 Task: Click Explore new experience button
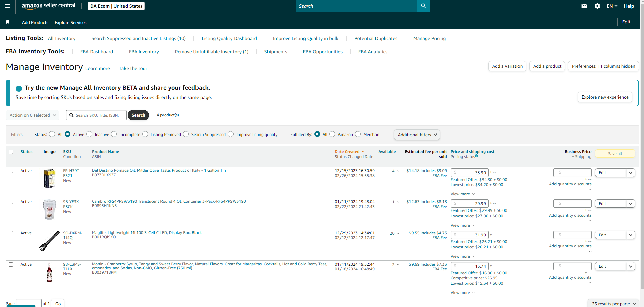pyautogui.click(x=605, y=97)
